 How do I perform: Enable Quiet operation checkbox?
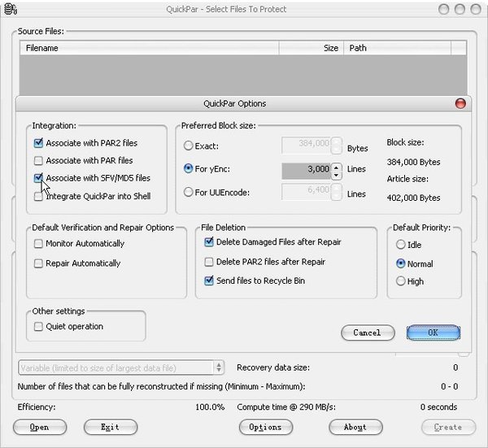pos(38,326)
